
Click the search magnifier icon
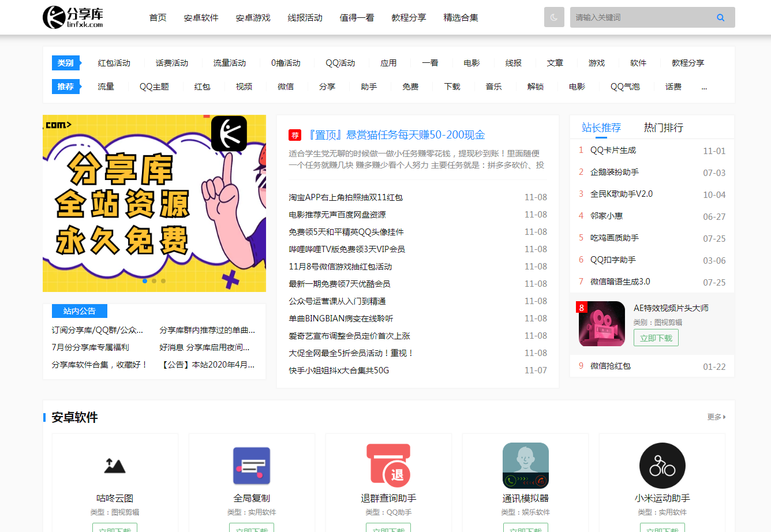720,17
